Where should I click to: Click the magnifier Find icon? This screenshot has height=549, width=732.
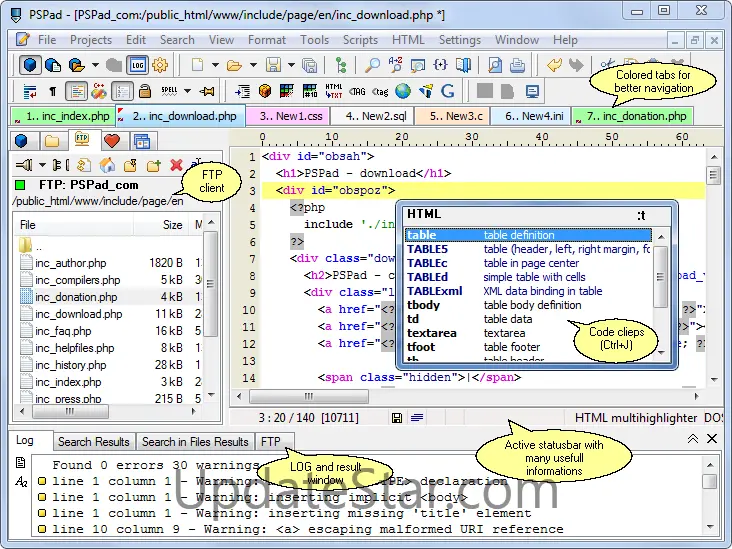pyautogui.click(x=372, y=65)
